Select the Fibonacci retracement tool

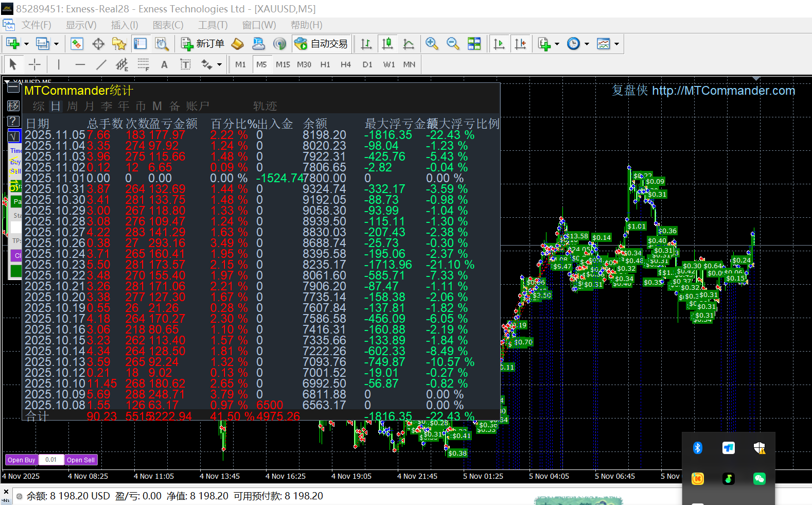point(143,64)
